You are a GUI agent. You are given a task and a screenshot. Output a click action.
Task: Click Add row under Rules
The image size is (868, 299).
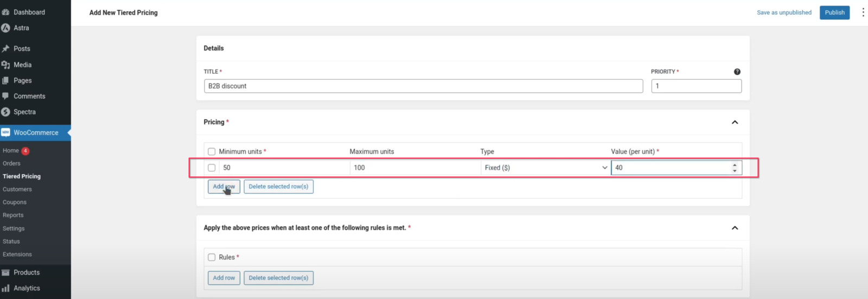pos(224,278)
